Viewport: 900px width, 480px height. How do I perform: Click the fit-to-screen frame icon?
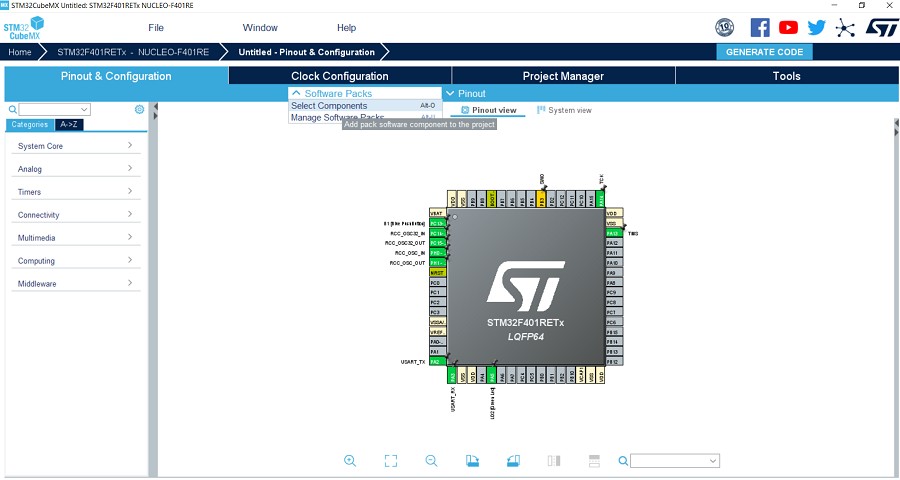391,460
